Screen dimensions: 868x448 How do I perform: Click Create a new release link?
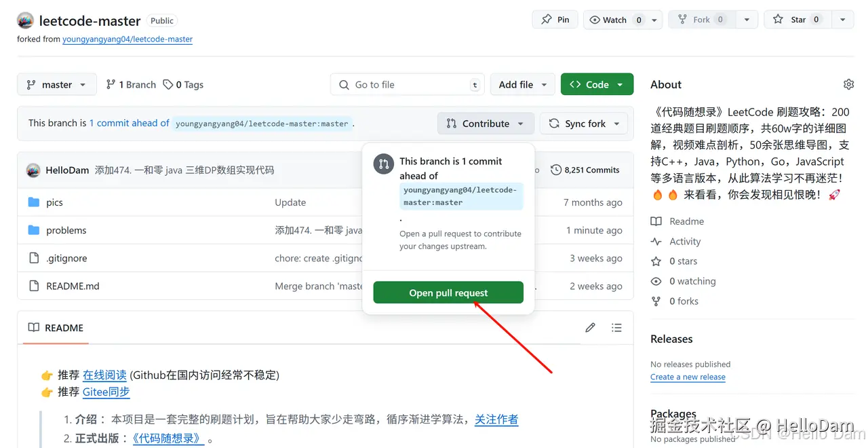[688, 377]
